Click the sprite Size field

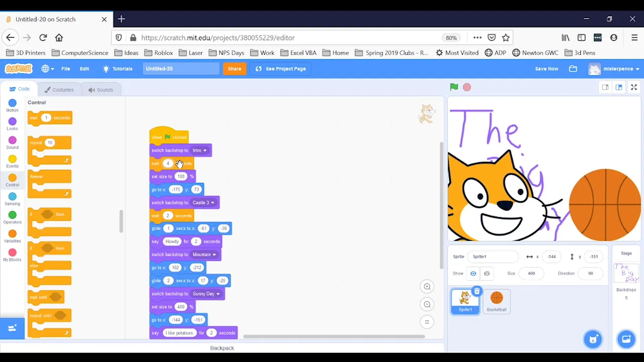531,274
